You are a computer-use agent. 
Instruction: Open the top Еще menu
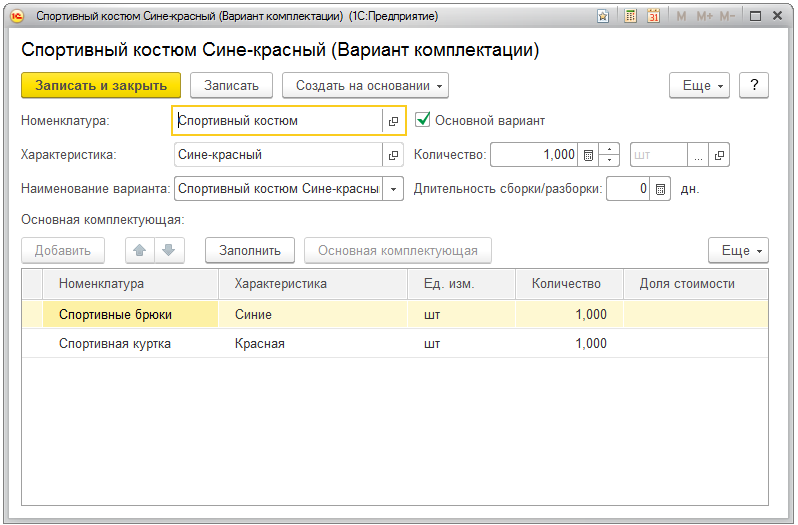(699, 85)
